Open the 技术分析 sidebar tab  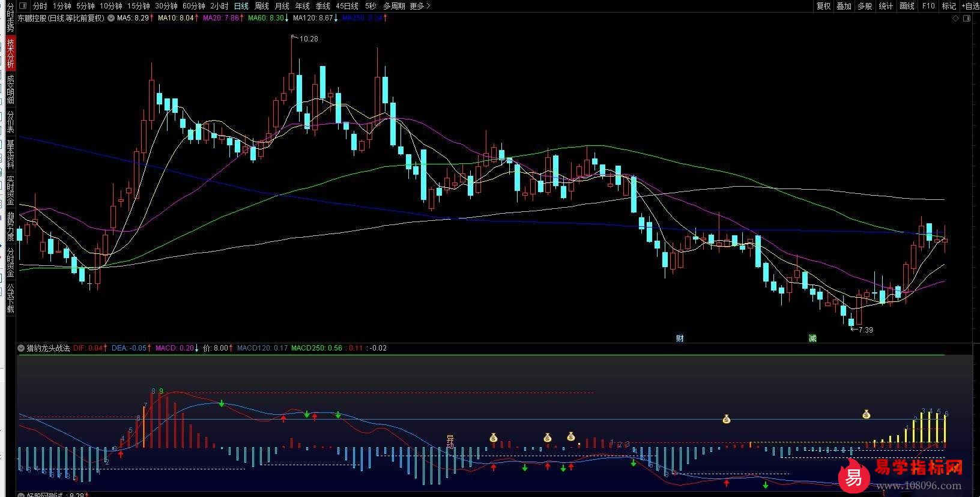pyautogui.click(x=10, y=53)
